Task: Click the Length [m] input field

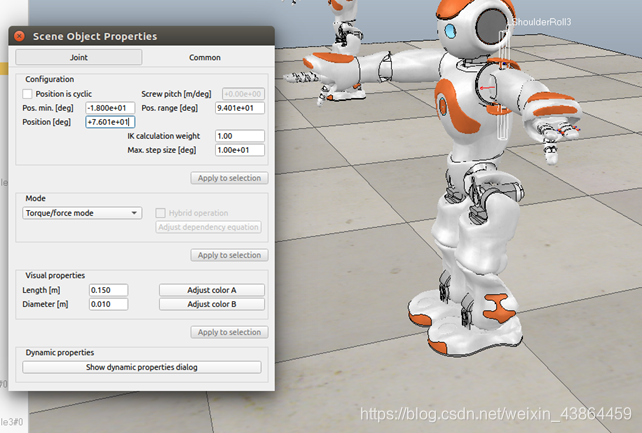Action: 109,290
